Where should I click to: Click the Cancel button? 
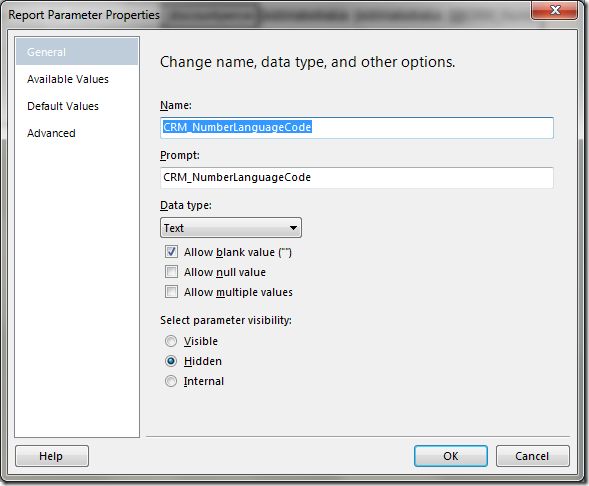(x=533, y=456)
